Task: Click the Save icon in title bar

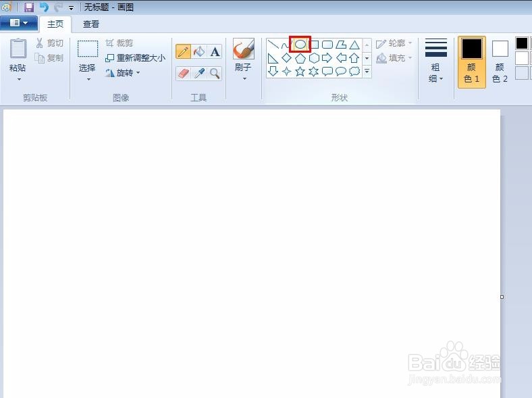Action: point(29,7)
